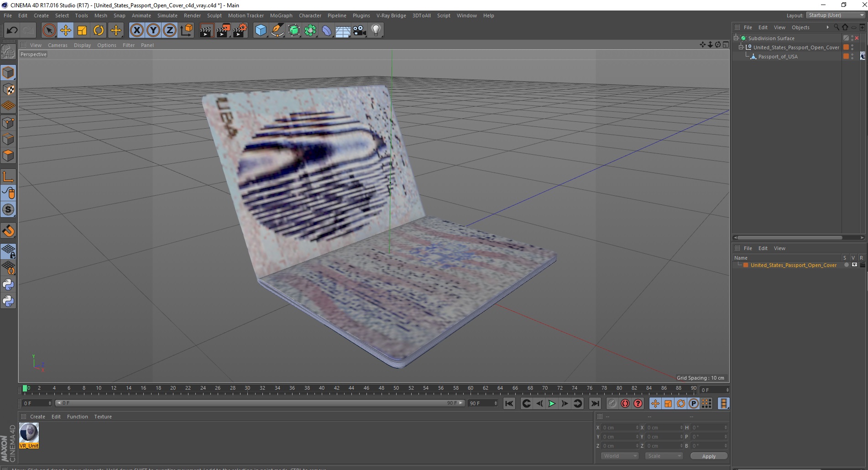Open the Simulate menu

pyautogui.click(x=167, y=16)
